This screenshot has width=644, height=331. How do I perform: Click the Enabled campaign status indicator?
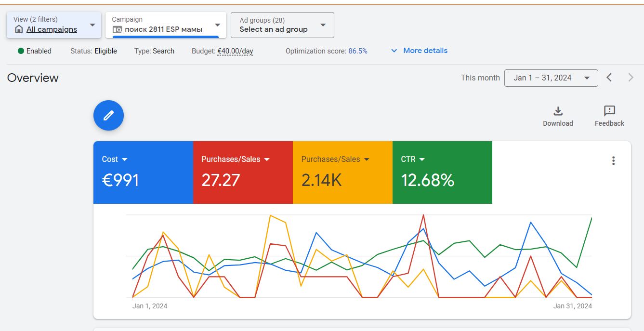tap(34, 51)
